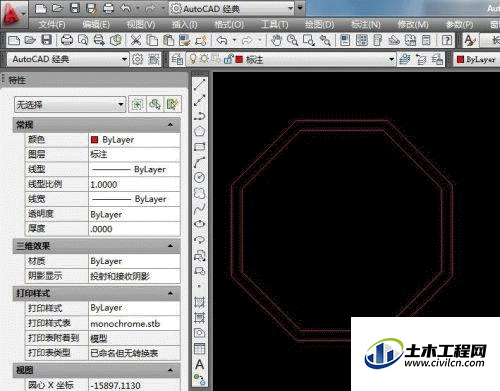Select the Polyline tool
Viewport: 500px width, 391px height.
pos(200,115)
